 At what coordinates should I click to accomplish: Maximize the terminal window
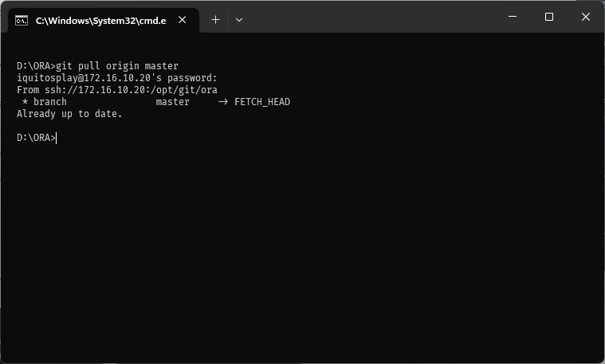(x=549, y=17)
